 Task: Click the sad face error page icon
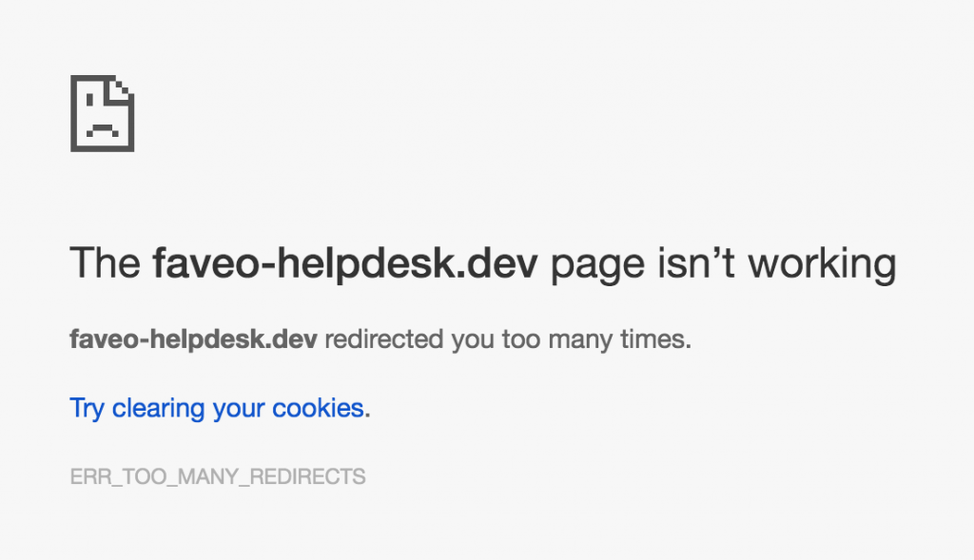tap(102, 113)
